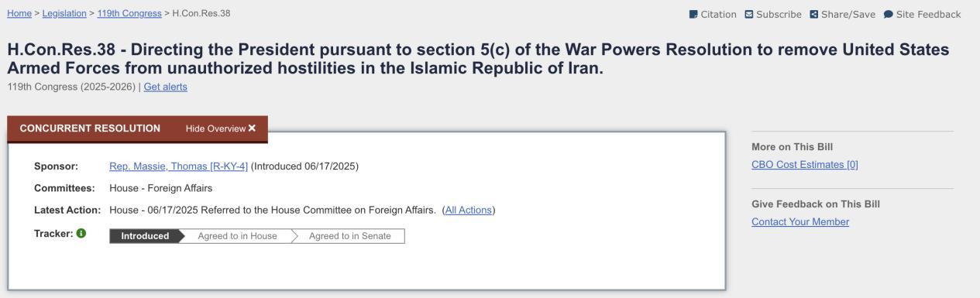Image resolution: width=980 pixels, height=298 pixels.
Task: Open the Home breadcrumb link
Action: click(19, 14)
